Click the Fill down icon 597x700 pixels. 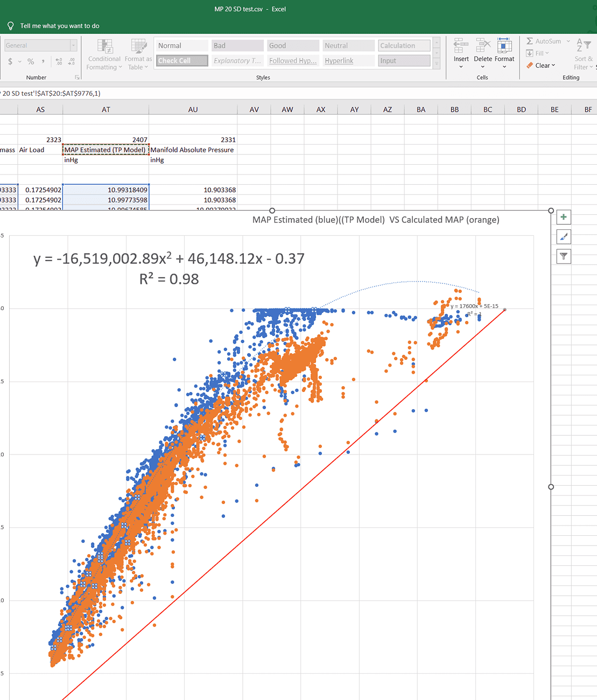point(530,53)
